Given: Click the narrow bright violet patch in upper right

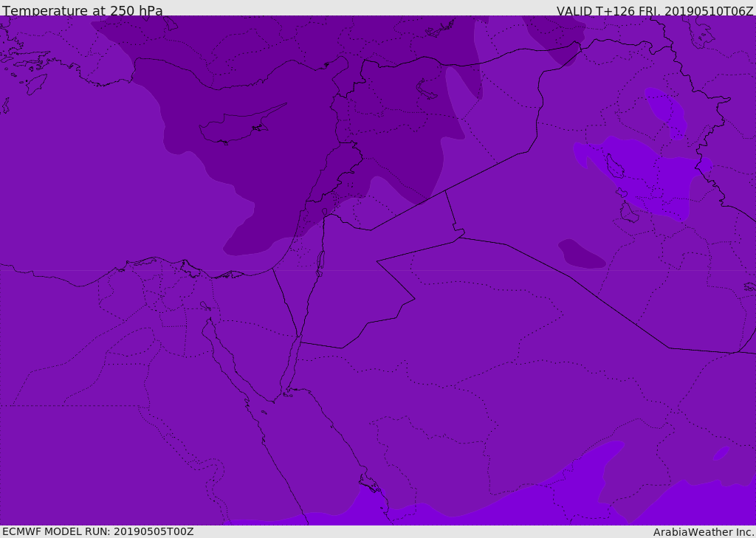Looking at the screenshot, I should point(666,109).
